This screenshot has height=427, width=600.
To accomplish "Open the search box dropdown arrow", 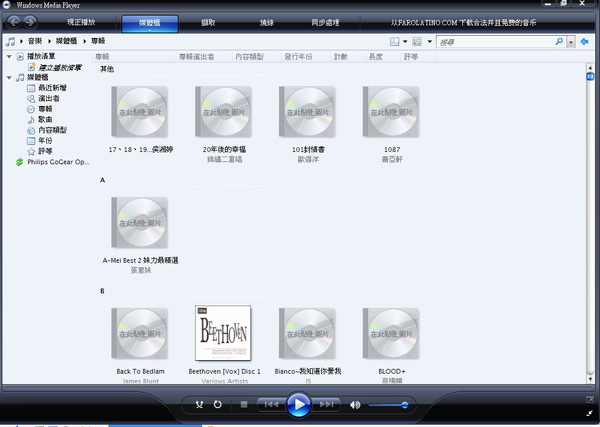I will pos(571,42).
